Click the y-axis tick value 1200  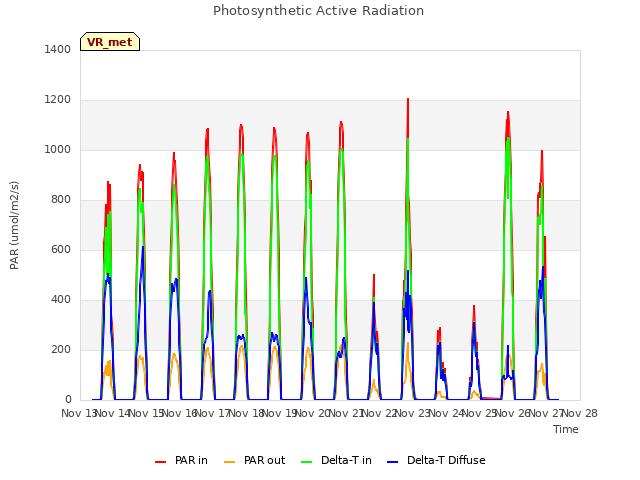coord(58,100)
